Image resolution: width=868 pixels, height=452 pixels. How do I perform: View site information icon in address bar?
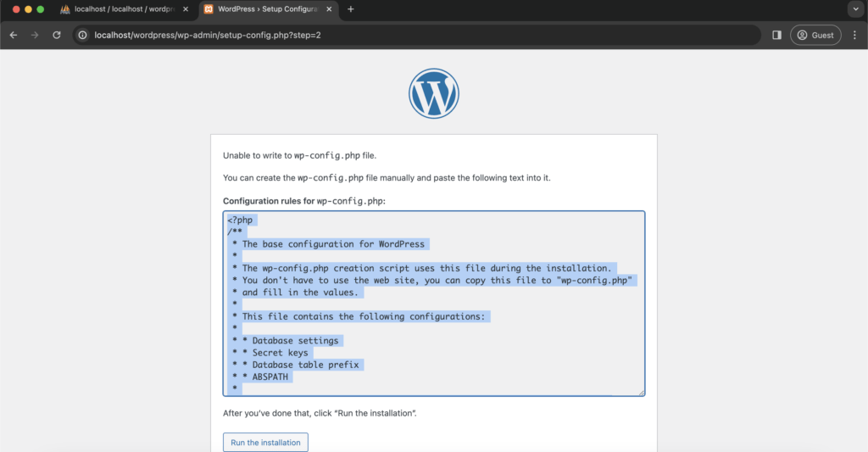82,35
